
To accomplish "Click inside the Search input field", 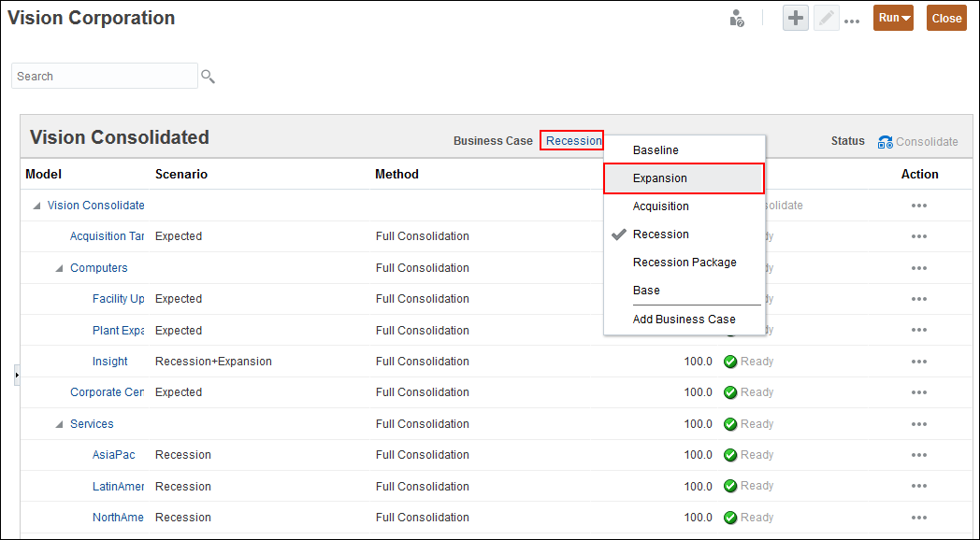I will 103,77.
